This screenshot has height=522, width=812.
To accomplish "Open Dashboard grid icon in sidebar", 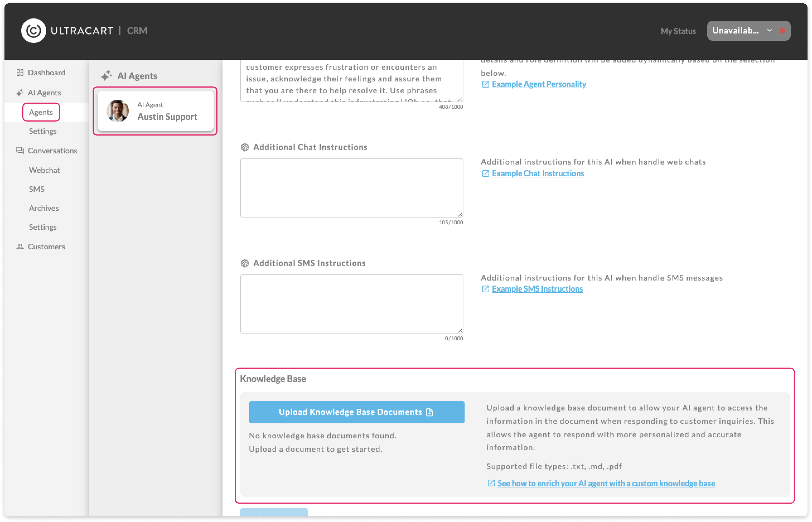I will pos(20,72).
